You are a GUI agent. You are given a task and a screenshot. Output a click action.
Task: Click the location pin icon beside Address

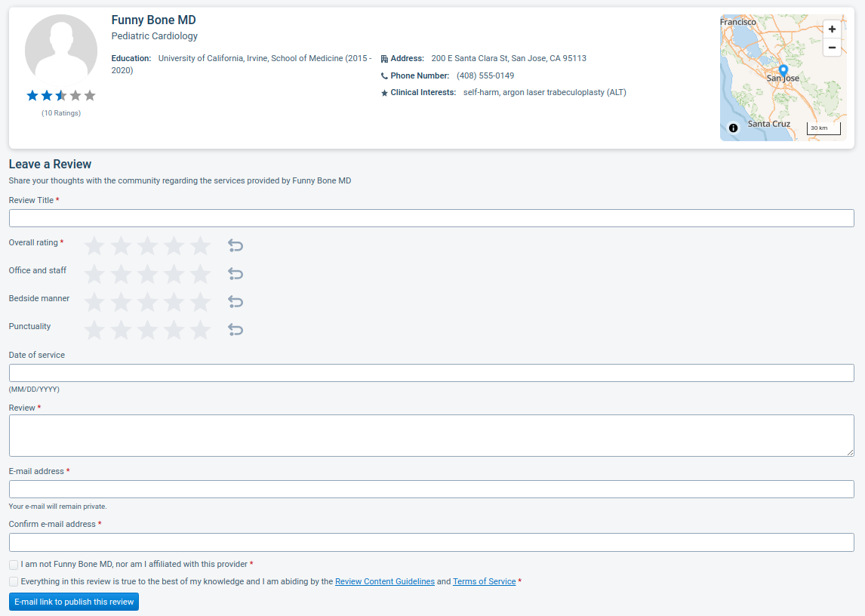coord(385,57)
